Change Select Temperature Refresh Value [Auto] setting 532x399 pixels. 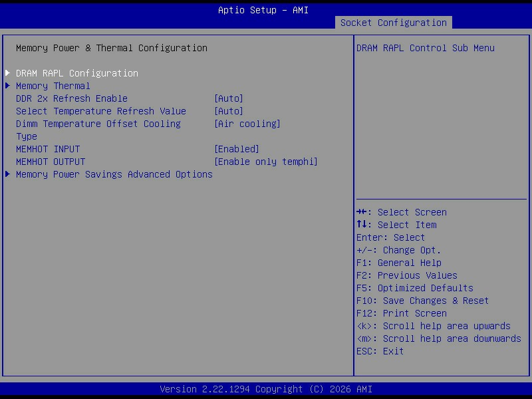tap(229, 111)
